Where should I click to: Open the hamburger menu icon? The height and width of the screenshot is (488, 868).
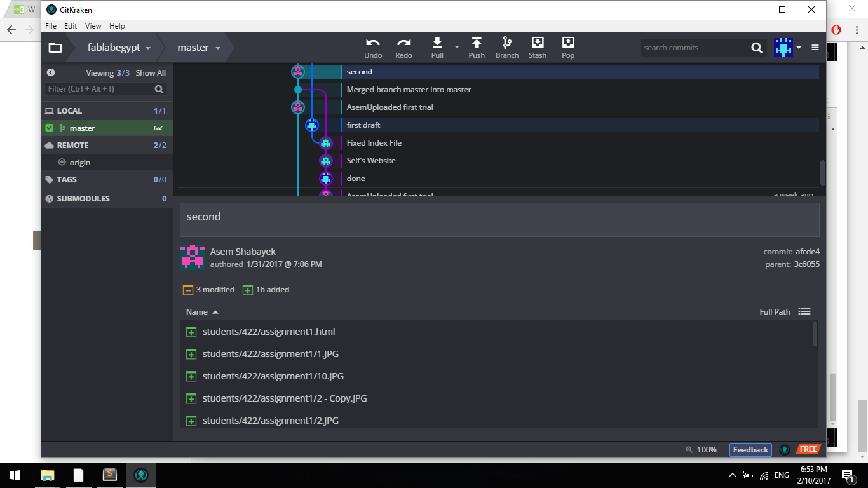pyautogui.click(x=815, y=48)
